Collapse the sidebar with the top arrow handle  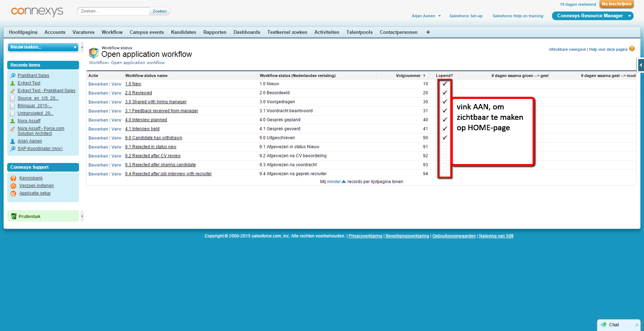82,47
